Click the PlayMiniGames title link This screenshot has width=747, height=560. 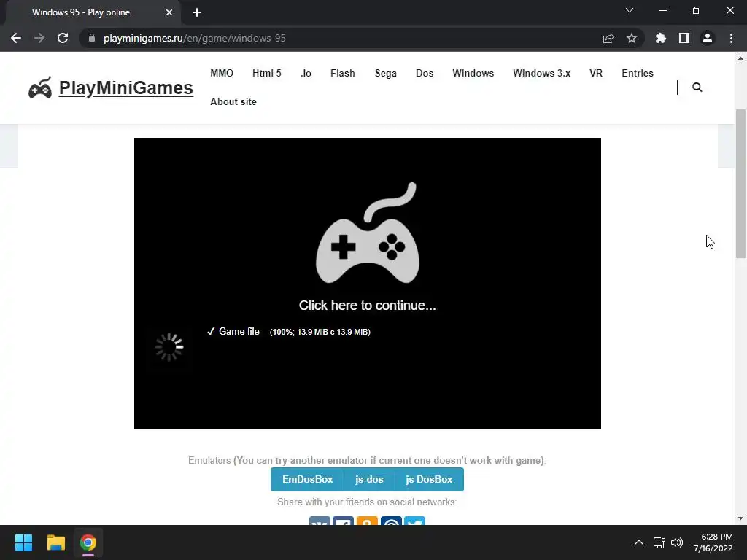125,88
